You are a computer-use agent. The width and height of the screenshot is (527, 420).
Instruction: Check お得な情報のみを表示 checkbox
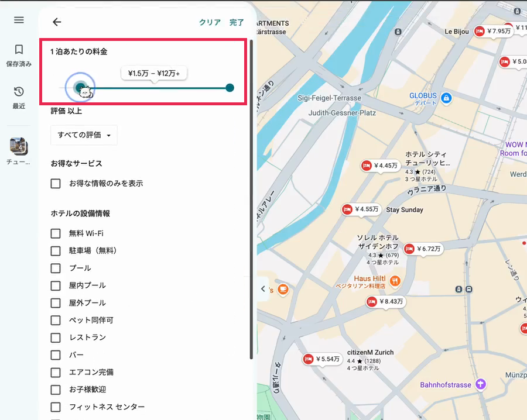coord(56,183)
